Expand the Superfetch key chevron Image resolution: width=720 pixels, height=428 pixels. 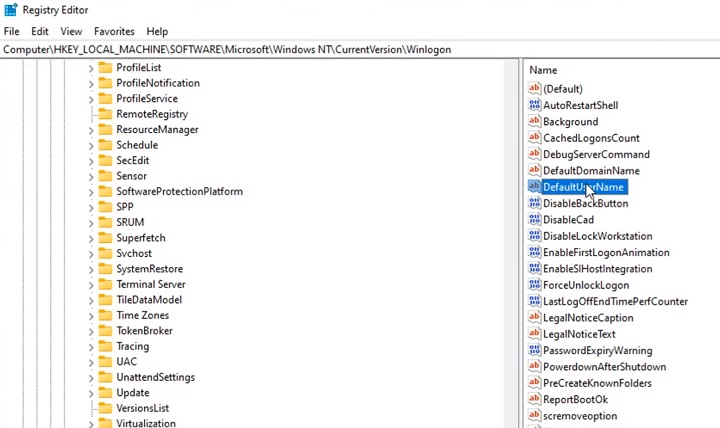[x=91, y=239]
